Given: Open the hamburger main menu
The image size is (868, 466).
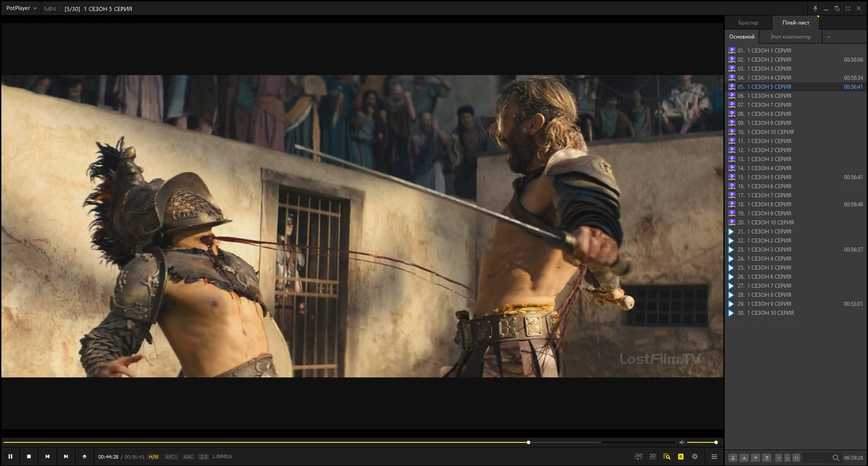Looking at the screenshot, I should (x=714, y=457).
